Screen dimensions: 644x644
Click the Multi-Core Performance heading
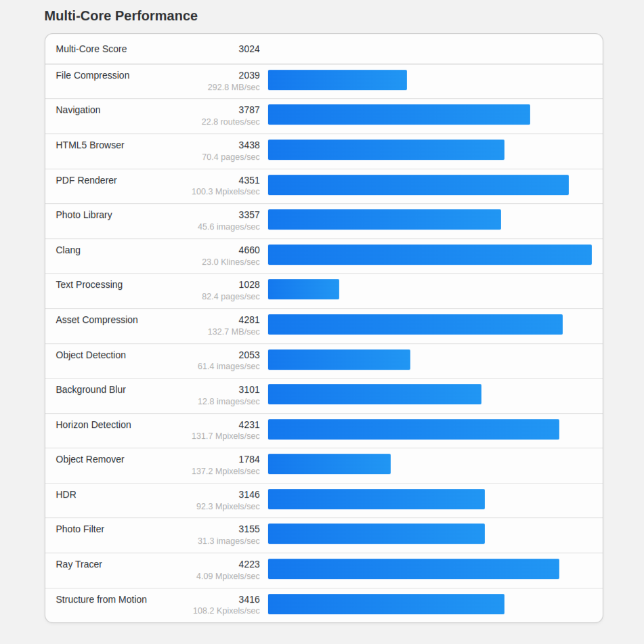[121, 16]
